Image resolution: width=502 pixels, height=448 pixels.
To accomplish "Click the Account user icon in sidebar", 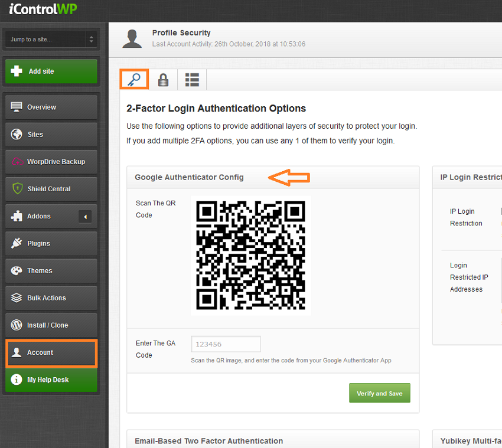I will tap(17, 352).
